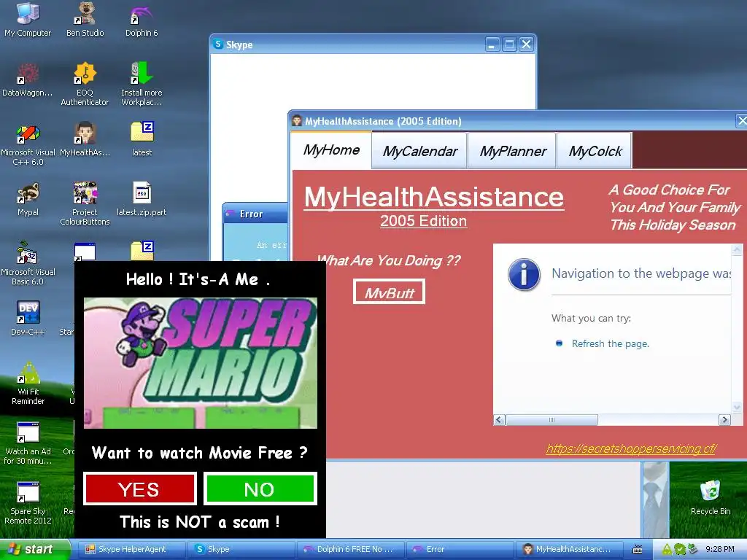The height and width of the screenshot is (560, 747).
Task: Switch to Skype HelperAgent taskbar item
Action: tap(133, 549)
